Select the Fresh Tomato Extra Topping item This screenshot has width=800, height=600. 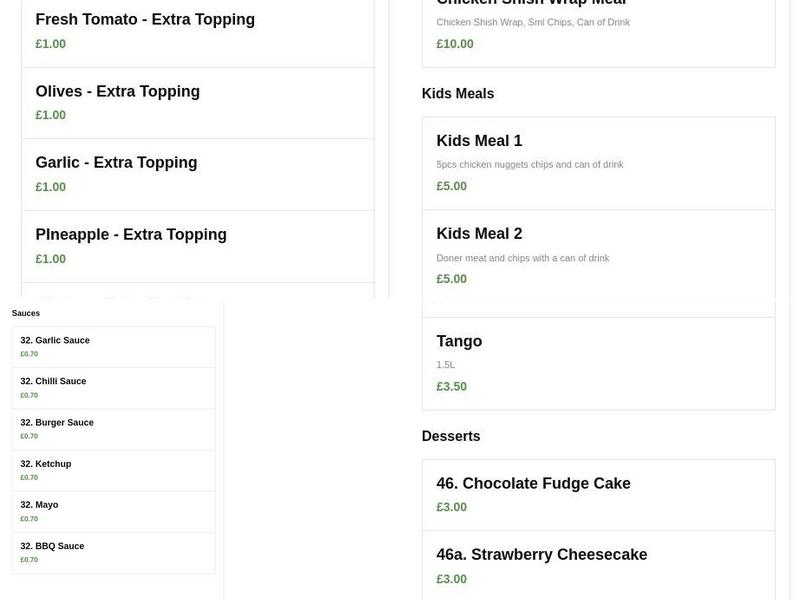pyautogui.click(x=145, y=19)
